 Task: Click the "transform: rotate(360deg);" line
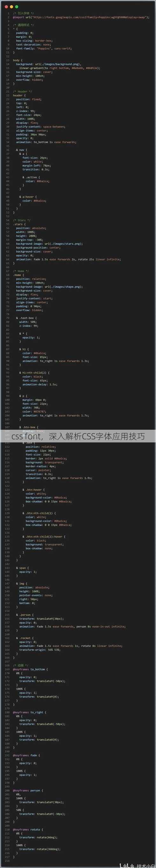[40, 849]
